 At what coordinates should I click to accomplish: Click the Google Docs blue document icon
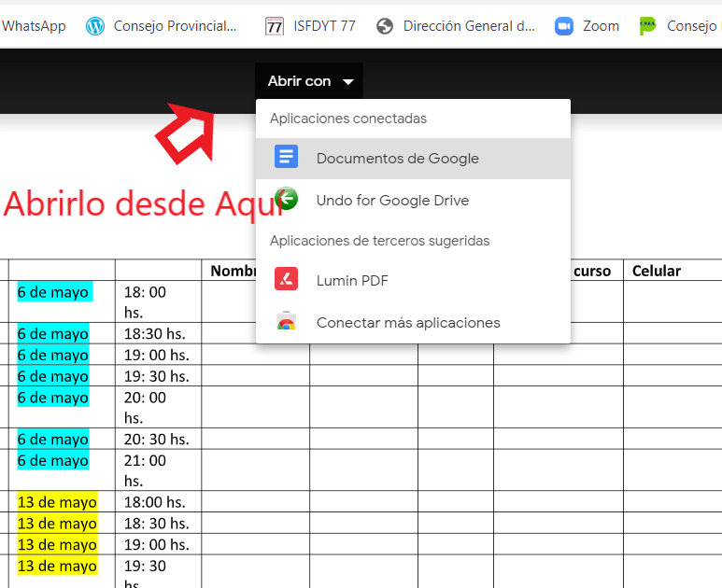tap(286, 157)
